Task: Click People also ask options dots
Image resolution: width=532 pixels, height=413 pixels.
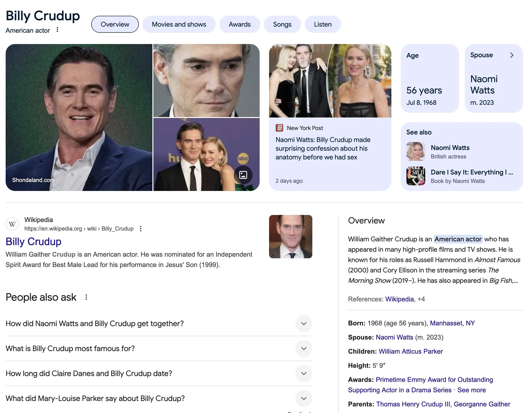Action: pos(86,297)
